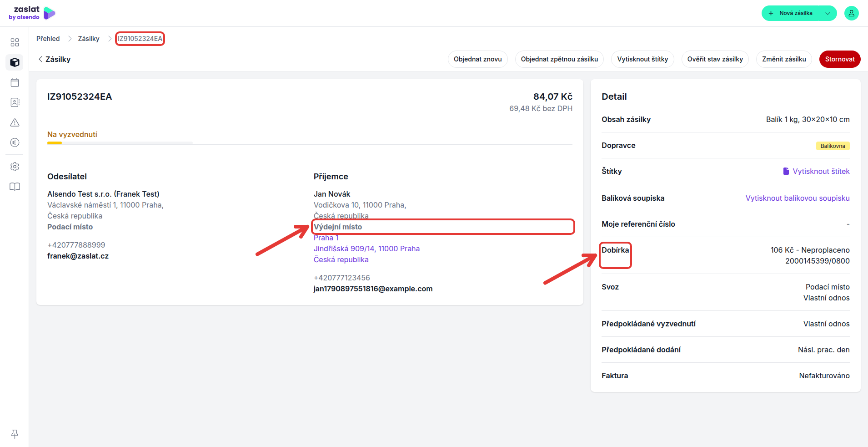The image size is (868, 447).
Task: Click the red Stornovat button
Action: (839, 59)
